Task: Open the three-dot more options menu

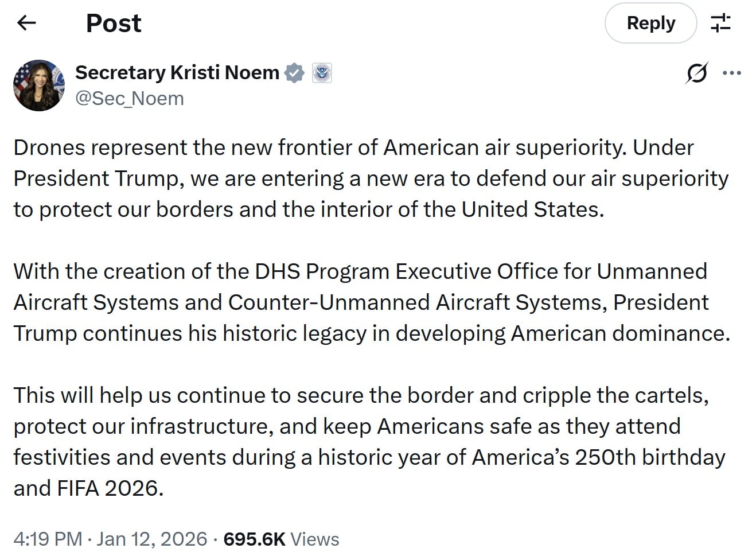Action: (x=732, y=73)
